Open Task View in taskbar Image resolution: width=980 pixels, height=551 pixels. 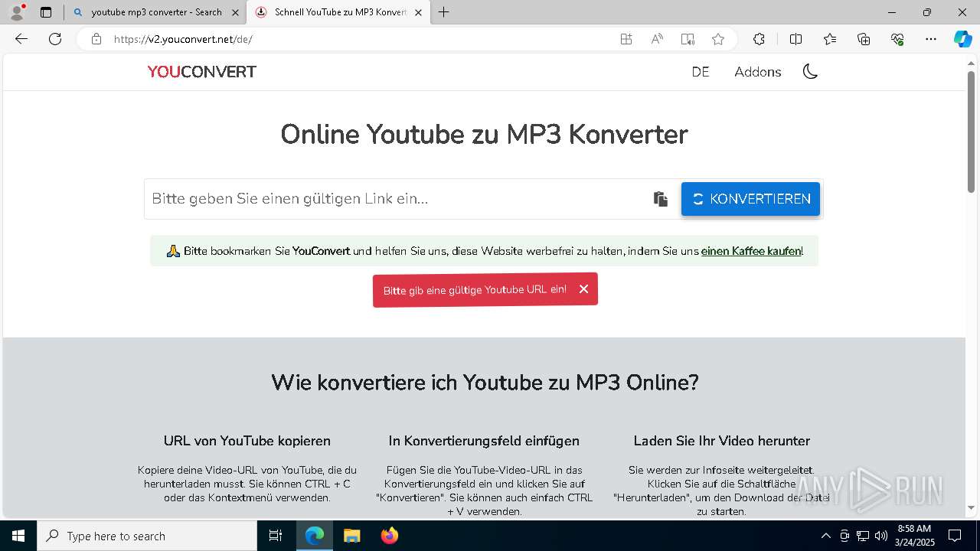276,536
